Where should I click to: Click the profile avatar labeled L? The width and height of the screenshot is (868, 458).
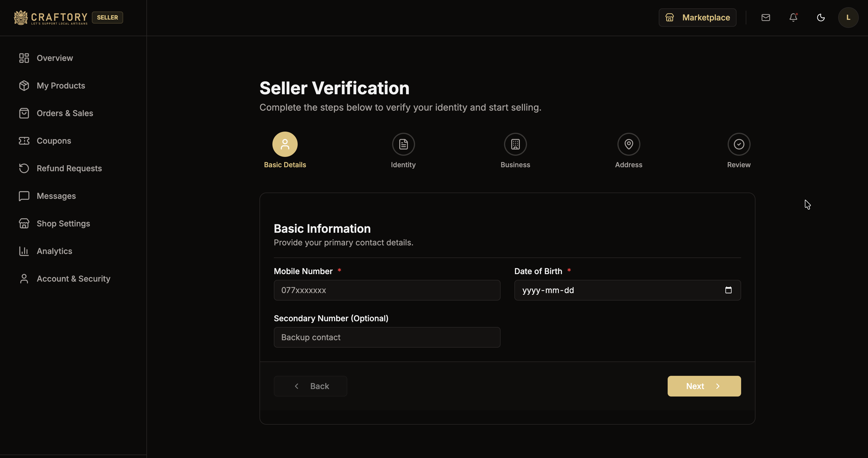coord(848,18)
